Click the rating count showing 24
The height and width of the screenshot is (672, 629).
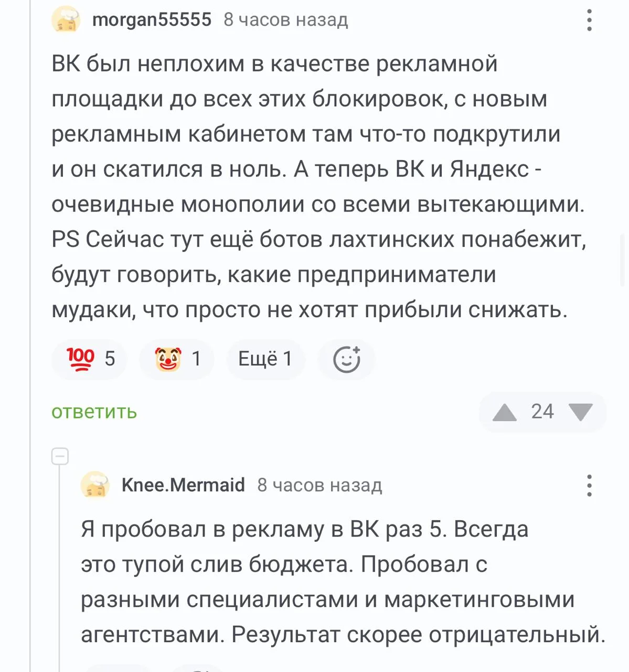click(x=542, y=413)
